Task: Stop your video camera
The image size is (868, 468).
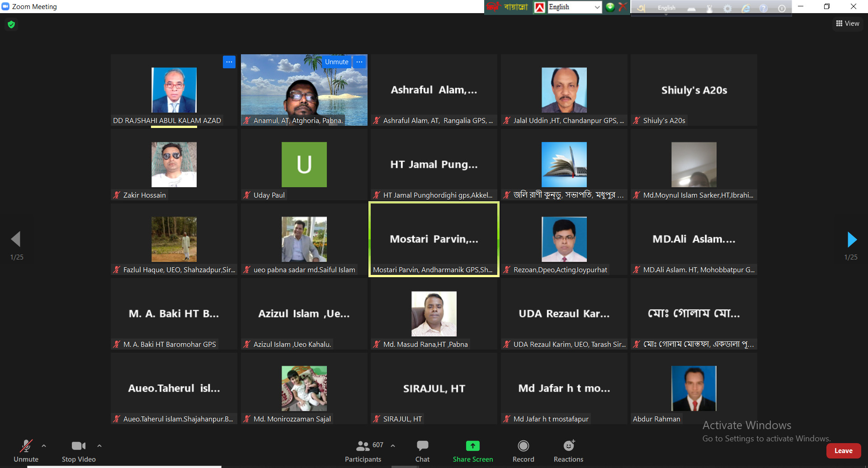Action: pyautogui.click(x=79, y=451)
